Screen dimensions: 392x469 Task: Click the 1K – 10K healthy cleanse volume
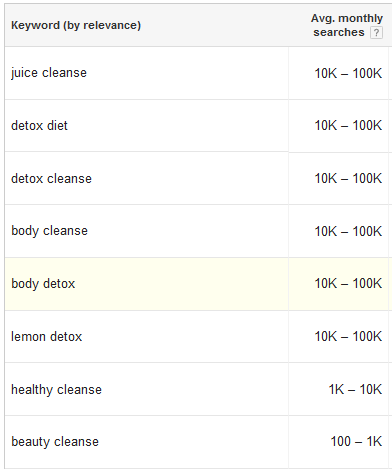tap(355, 389)
